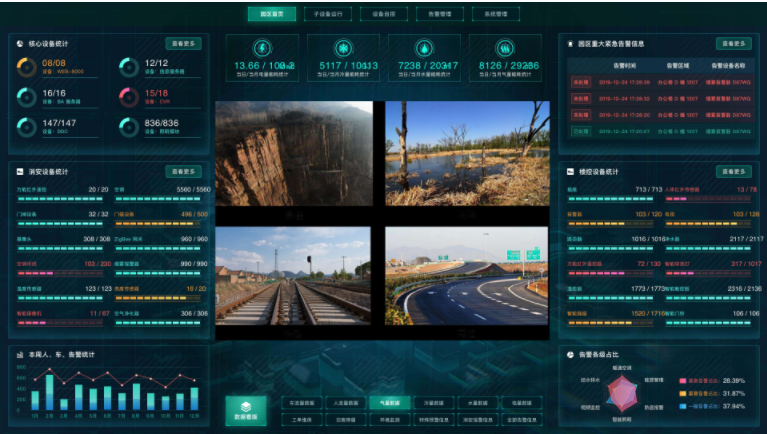Click the orange 08/08 donut gauge

(26, 67)
